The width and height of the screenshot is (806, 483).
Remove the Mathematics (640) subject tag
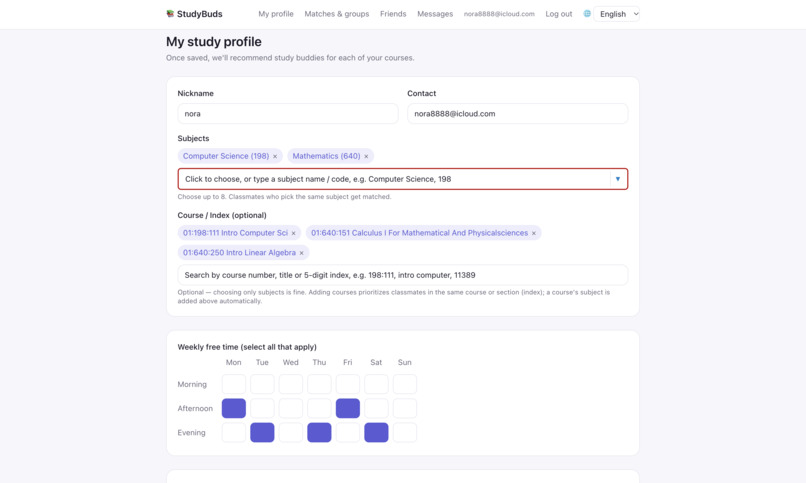pos(366,156)
